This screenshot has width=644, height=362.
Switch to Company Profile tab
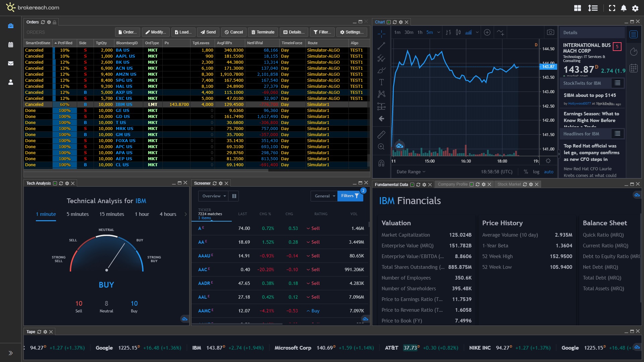452,184
